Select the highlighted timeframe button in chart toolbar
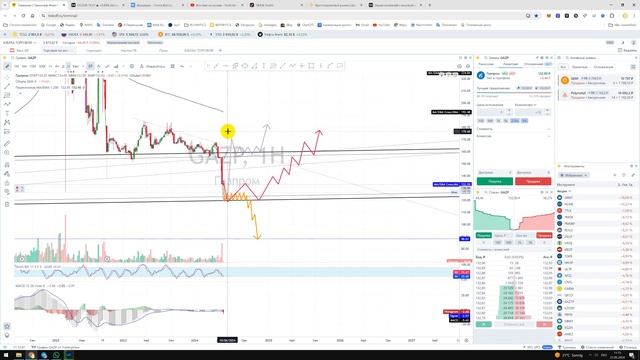 (x=68, y=66)
